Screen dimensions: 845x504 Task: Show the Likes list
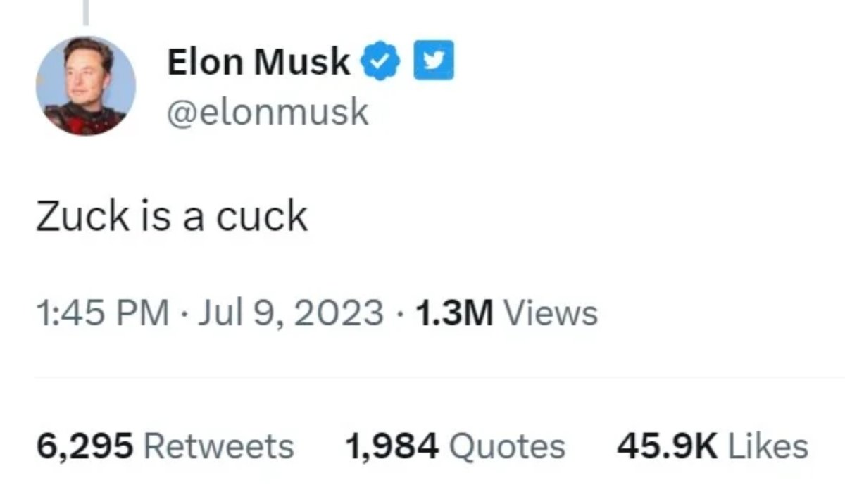click(768, 446)
